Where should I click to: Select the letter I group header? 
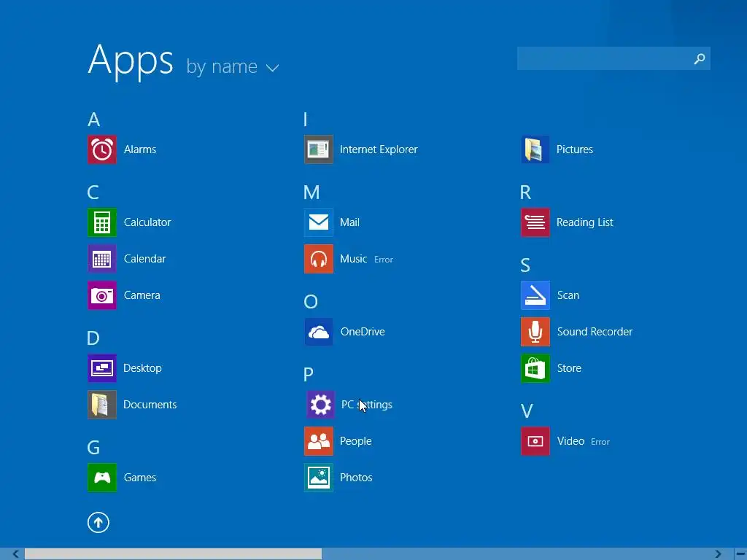[x=306, y=120]
